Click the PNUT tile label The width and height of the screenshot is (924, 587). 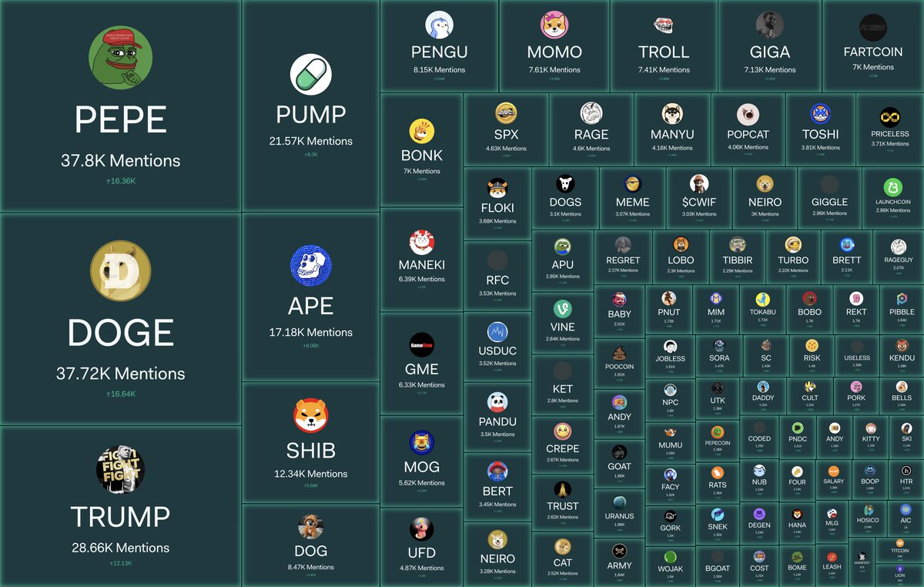(668, 312)
